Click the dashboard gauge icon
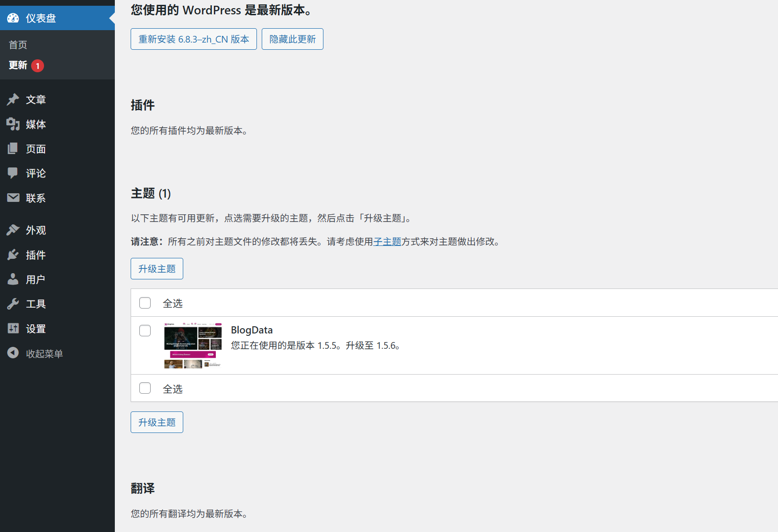Viewport: 778px width, 532px height. [13, 18]
